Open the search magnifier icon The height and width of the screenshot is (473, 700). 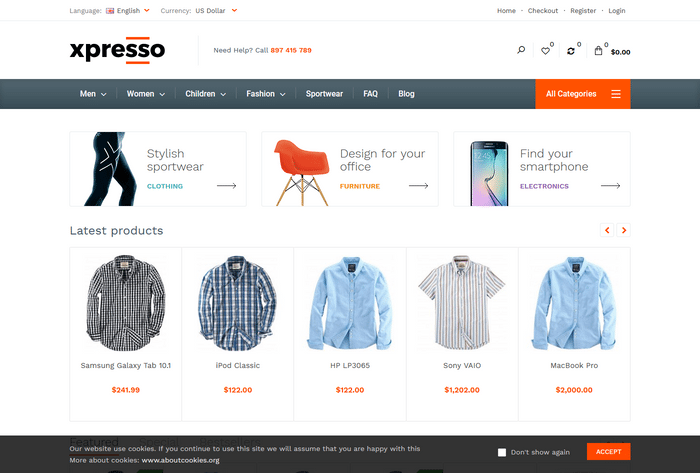(x=521, y=50)
